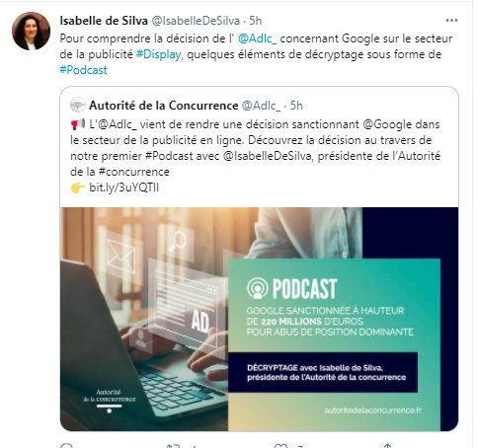479x448 pixels.
Task: Click the Isabelle de Silva display name
Action: (104, 21)
